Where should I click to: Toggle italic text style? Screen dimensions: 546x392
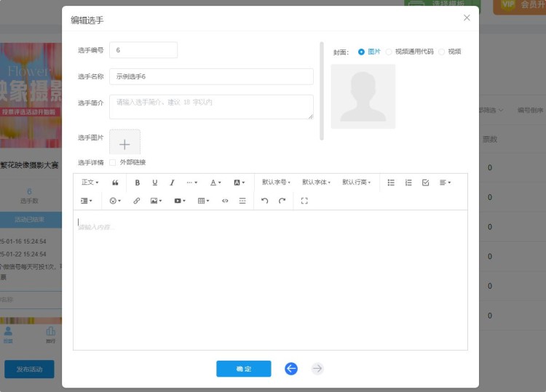pyautogui.click(x=173, y=183)
